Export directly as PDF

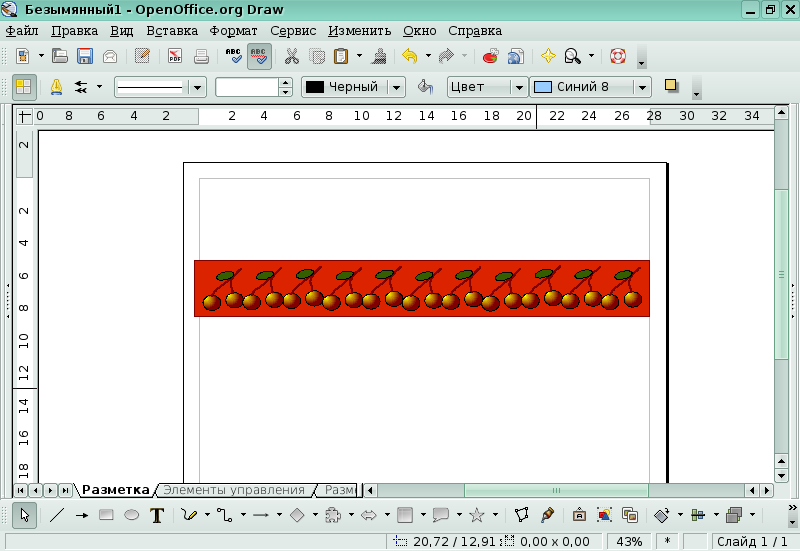point(175,56)
